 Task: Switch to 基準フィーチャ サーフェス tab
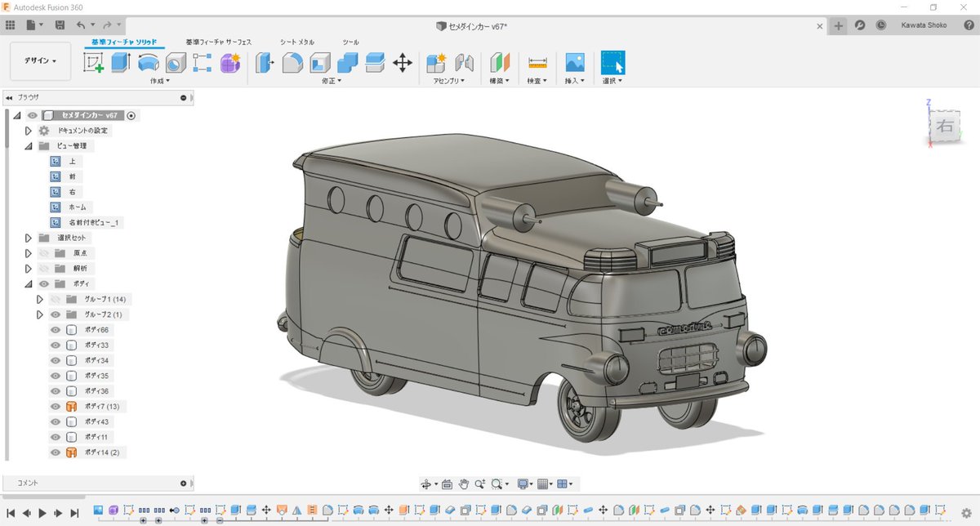coord(219,42)
